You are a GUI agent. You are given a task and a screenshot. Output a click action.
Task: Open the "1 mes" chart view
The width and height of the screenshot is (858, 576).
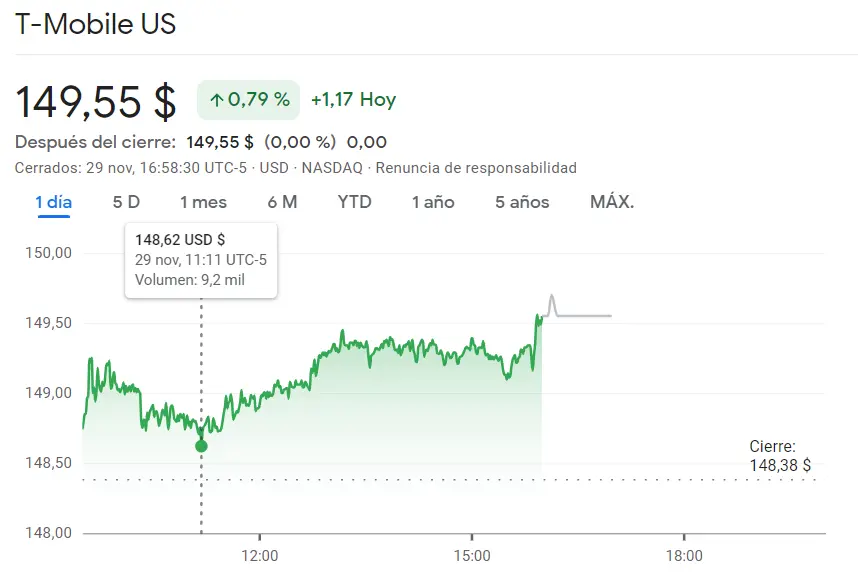tap(202, 201)
